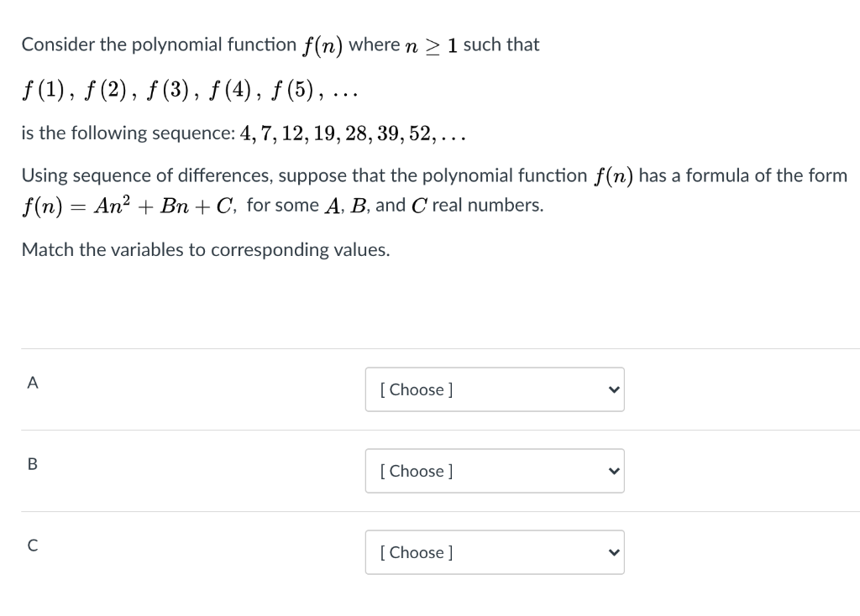Click the chevron arrow on A's Choose menu

click(x=612, y=389)
